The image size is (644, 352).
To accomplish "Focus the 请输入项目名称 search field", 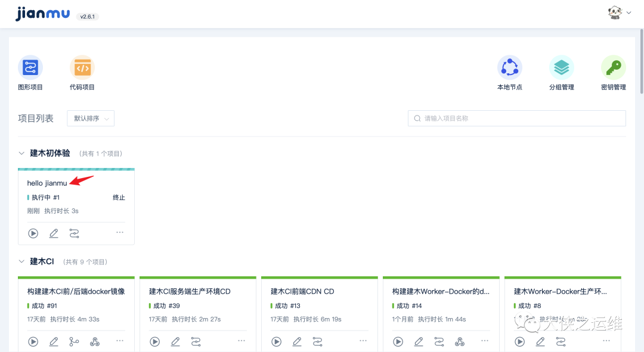I will (516, 118).
